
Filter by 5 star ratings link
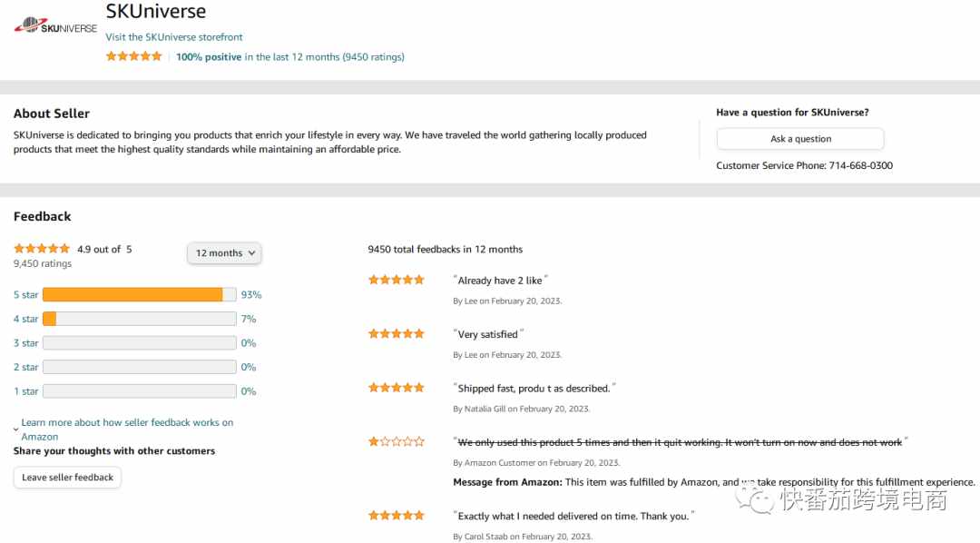click(x=25, y=294)
